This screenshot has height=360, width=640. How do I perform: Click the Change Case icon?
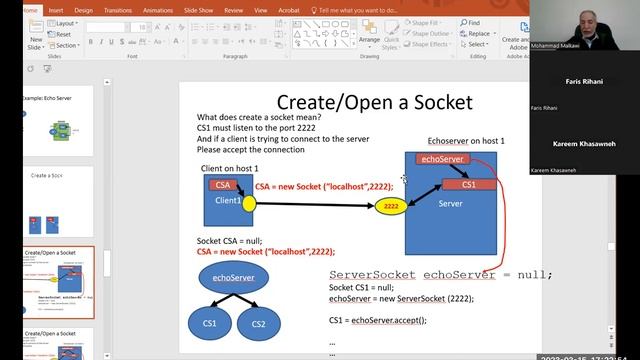pos(158,42)
